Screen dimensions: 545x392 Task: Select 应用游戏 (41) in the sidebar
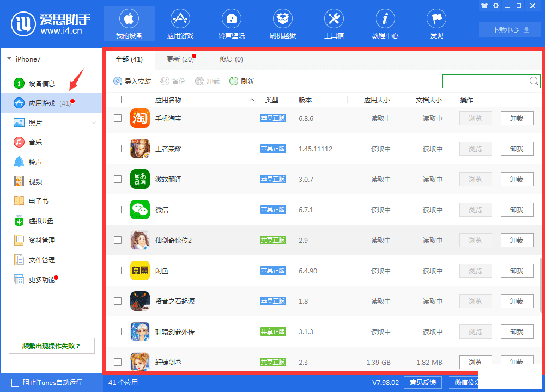point(51,103)
